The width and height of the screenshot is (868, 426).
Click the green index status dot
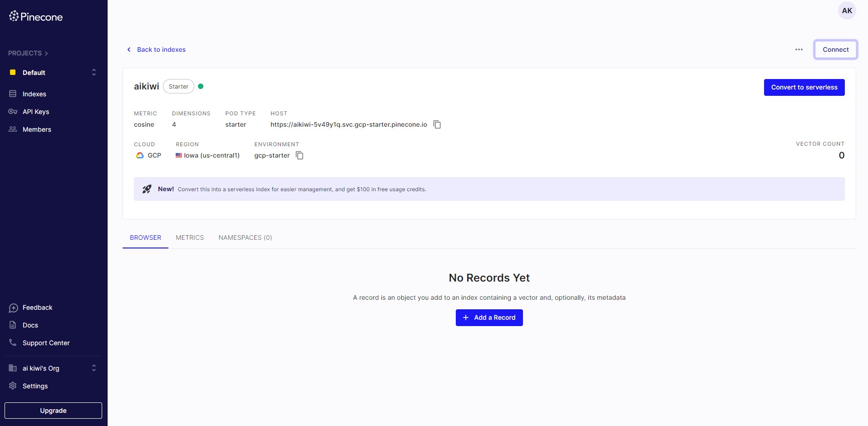[201, 86]
